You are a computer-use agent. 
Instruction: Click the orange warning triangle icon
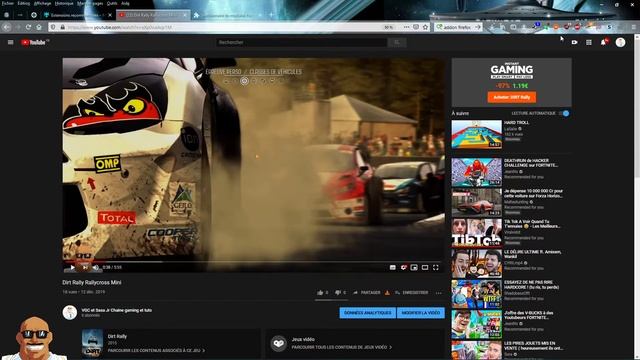click(387, 292)
